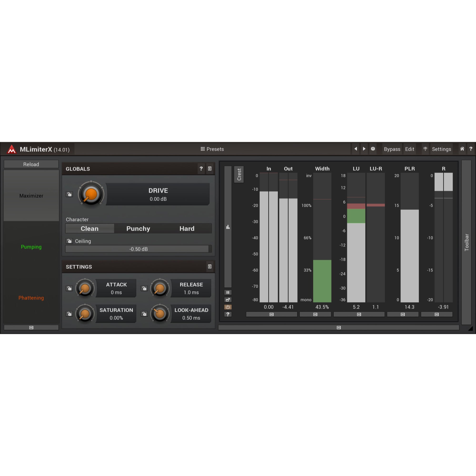Toggle the lock next to Drive knob
The image size is (476, 476).
click(69, 194)
